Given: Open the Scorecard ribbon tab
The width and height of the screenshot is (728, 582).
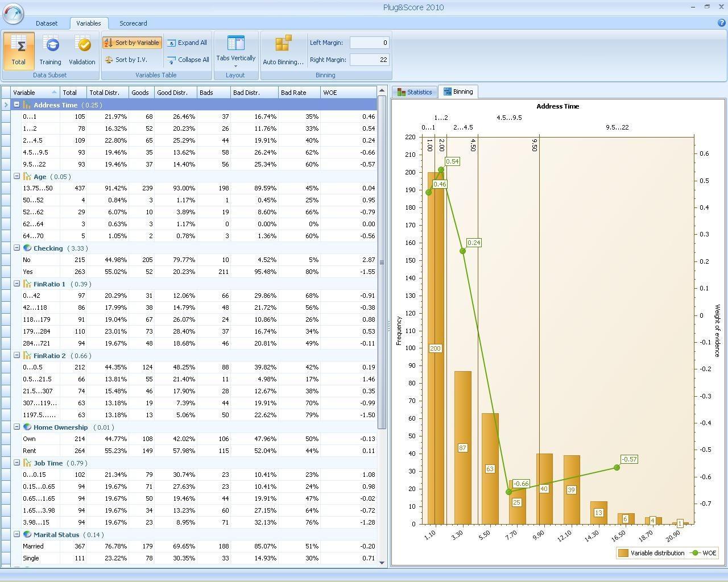Looking at the screenshot, I should pyautogui.click(x=133, y=23).
